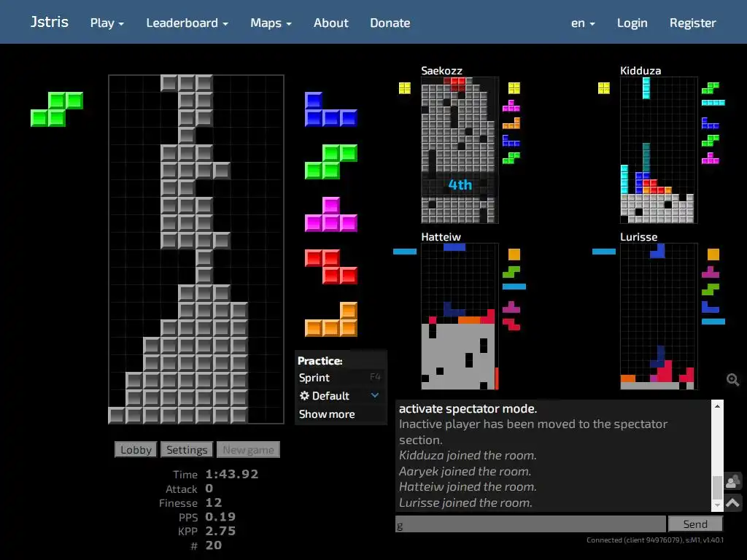Screen dimensions: 747x560
Task: Click the green S piece in next queue
Action: tap(331, 162)
